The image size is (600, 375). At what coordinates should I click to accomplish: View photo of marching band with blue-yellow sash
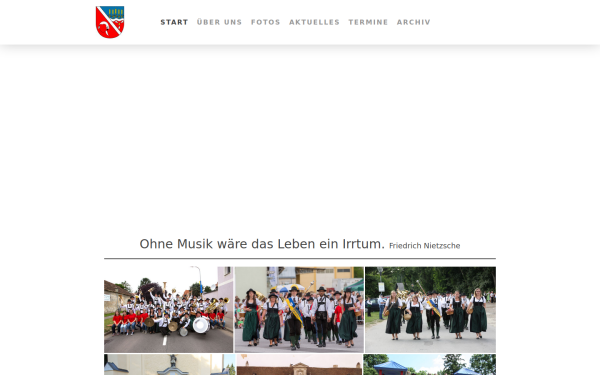click(x=299, y=310)
